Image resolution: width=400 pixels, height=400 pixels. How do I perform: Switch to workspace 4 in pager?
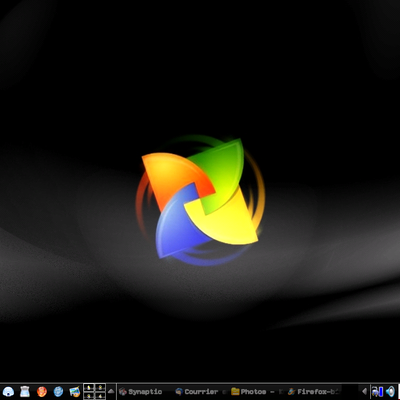click(100, 396)
